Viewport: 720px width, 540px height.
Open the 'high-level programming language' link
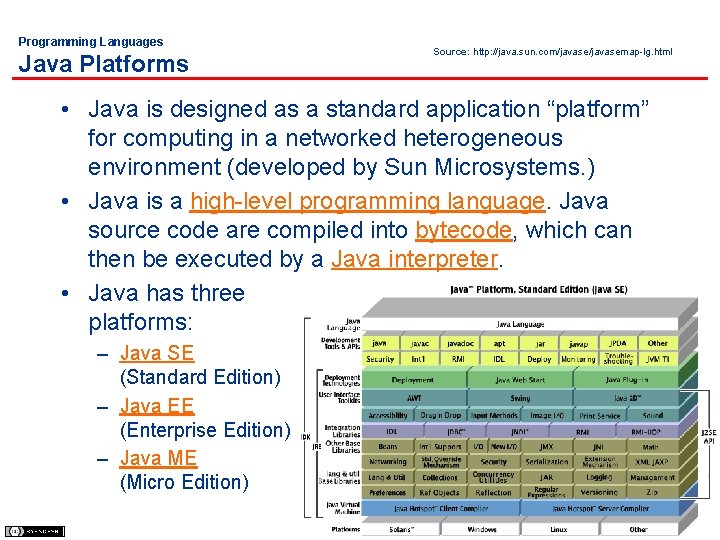click(367, 201)
